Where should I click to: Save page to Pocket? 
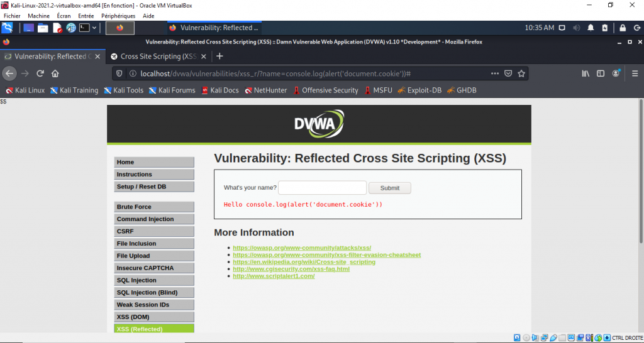(x=508, y=73)
